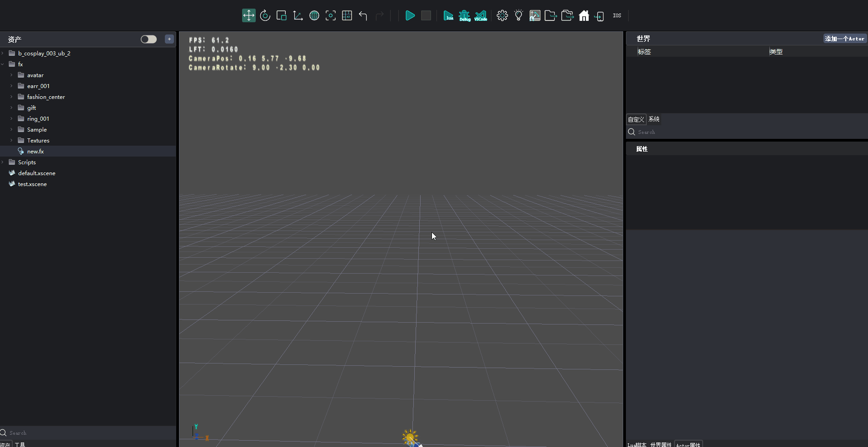Expand the Scripts folder
Screen dimensions: 868x447
pos(3,162)
